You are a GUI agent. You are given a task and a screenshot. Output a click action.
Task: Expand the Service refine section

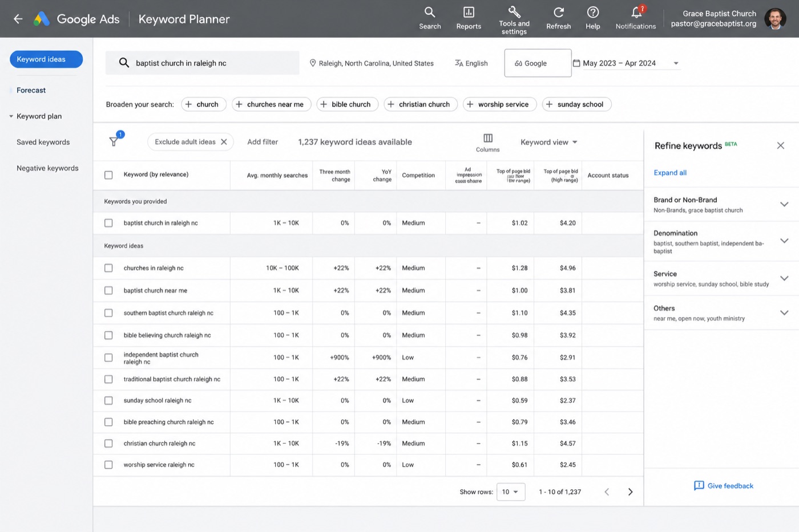point(784,278)
